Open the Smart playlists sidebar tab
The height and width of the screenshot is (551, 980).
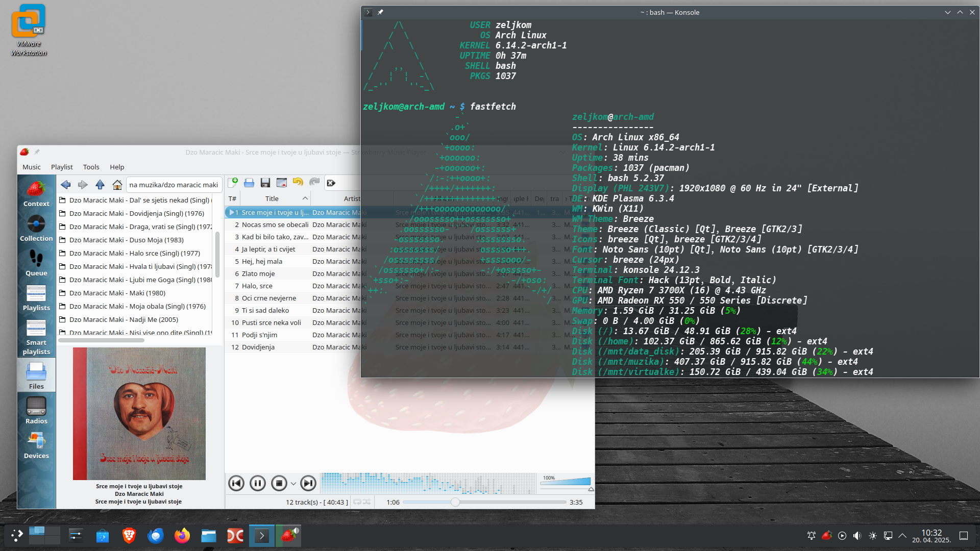[36, 336]
